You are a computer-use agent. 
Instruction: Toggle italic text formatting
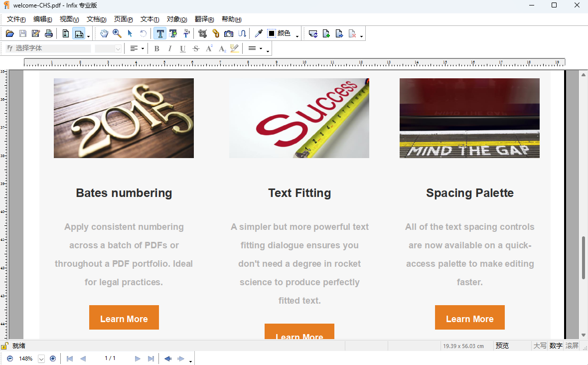click(x=170, y=48)
